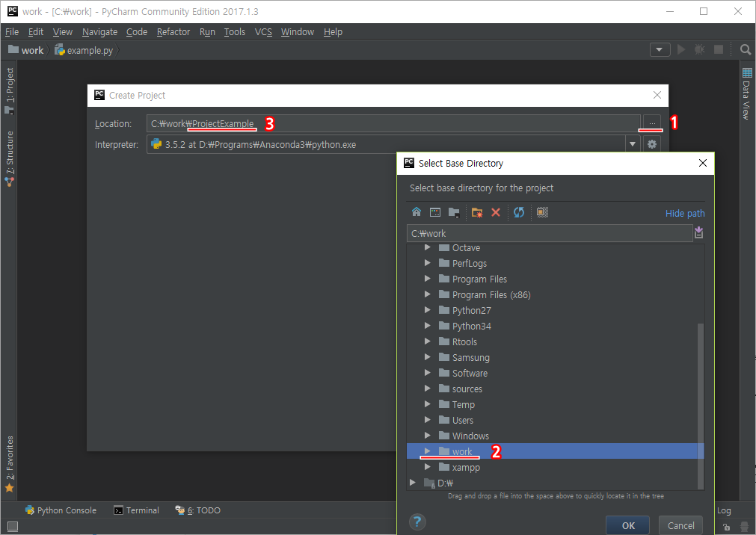756x535 pixels.
Task: Click the Home directory icon
Action: tap(417, 213)
